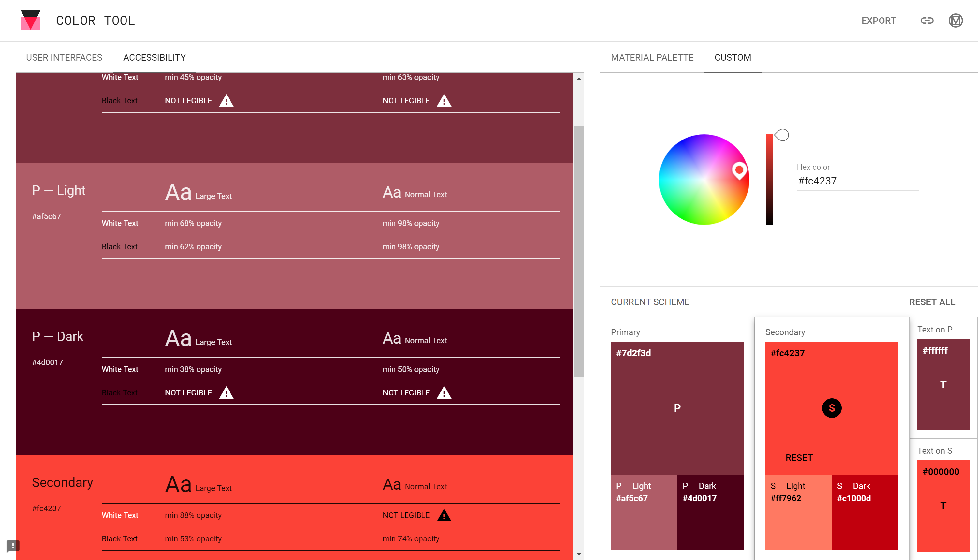The image size is (978, 560).
Task: Click Large Text warning icon in P — Dark section
Action: (226, 393)
